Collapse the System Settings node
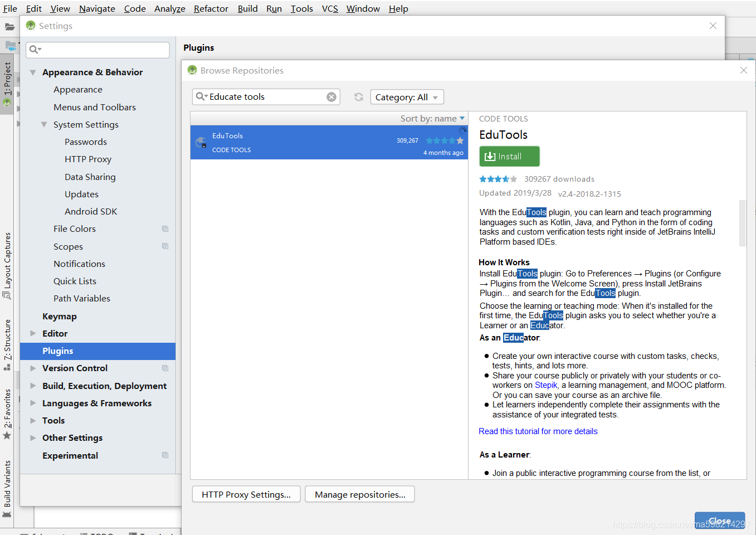 click(44, 125)
